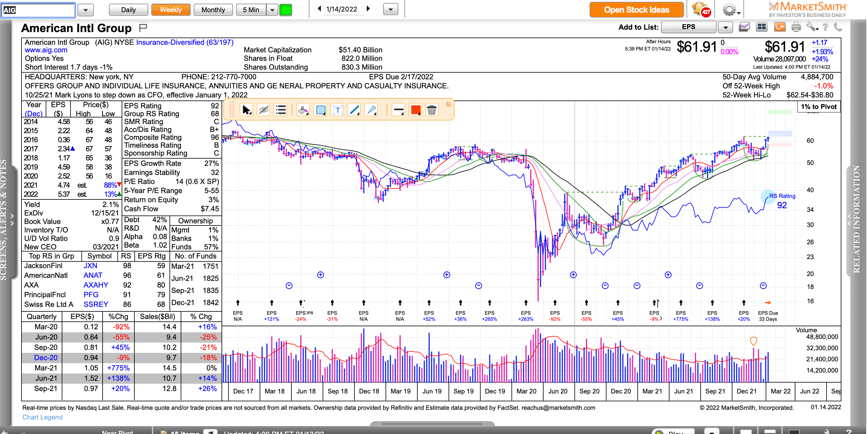868x434 pixels.
Task: Toggle hide annotations eye icon
Action: pos(264,110)
